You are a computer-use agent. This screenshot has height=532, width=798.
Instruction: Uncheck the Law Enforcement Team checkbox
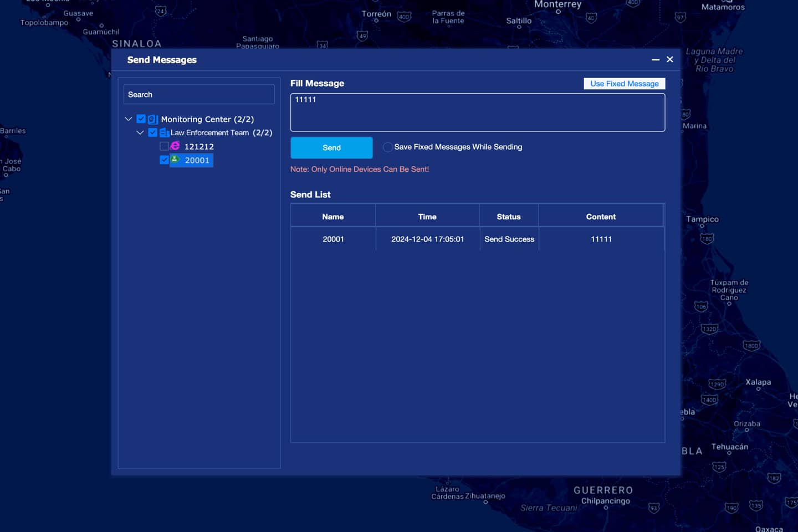pos(152,133)
